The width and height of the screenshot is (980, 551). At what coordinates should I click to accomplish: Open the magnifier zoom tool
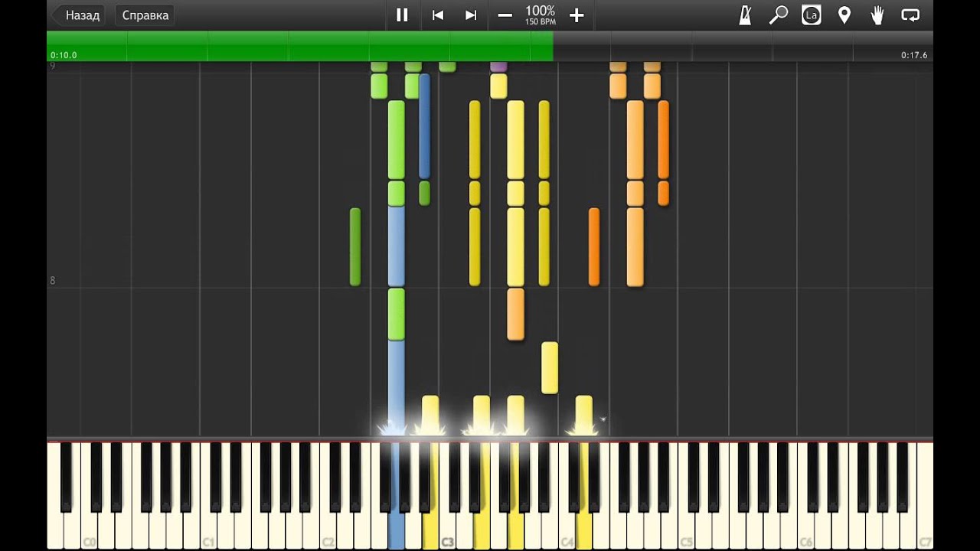tap(779, 15)
